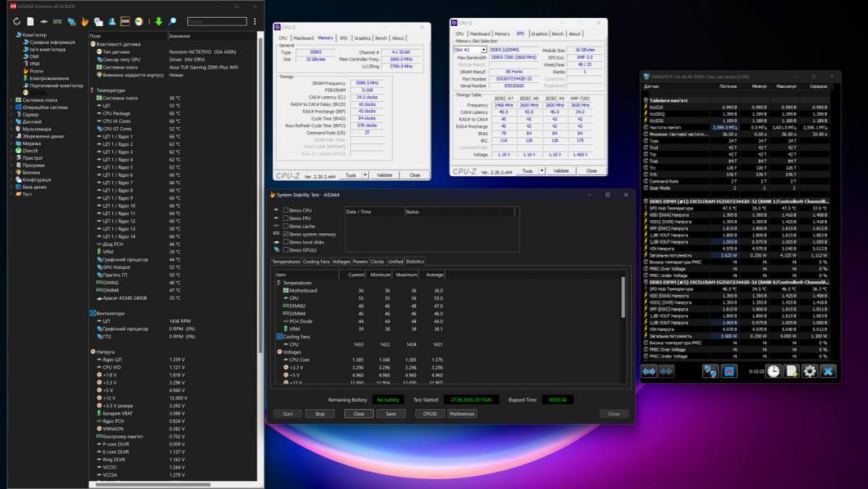Click HWiNFO expand columns arrows icon
The height and width of the screenshot is (489, 868).
point(649,371)
